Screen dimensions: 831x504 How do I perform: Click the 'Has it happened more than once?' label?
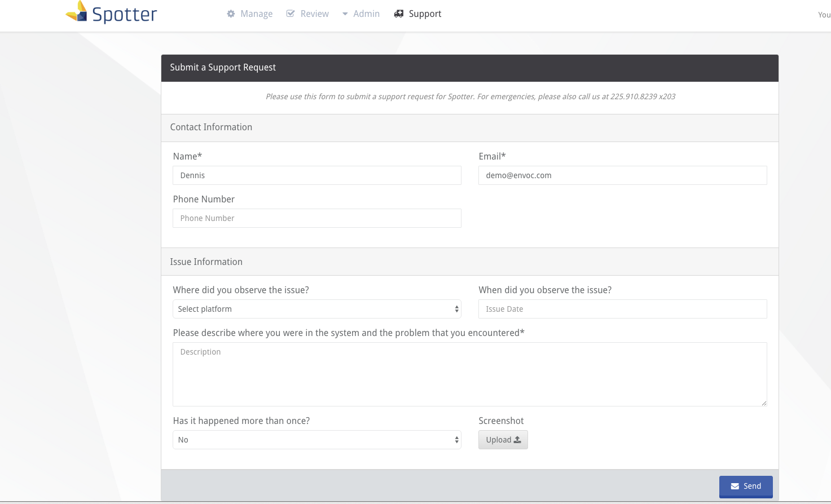(241, 421)
